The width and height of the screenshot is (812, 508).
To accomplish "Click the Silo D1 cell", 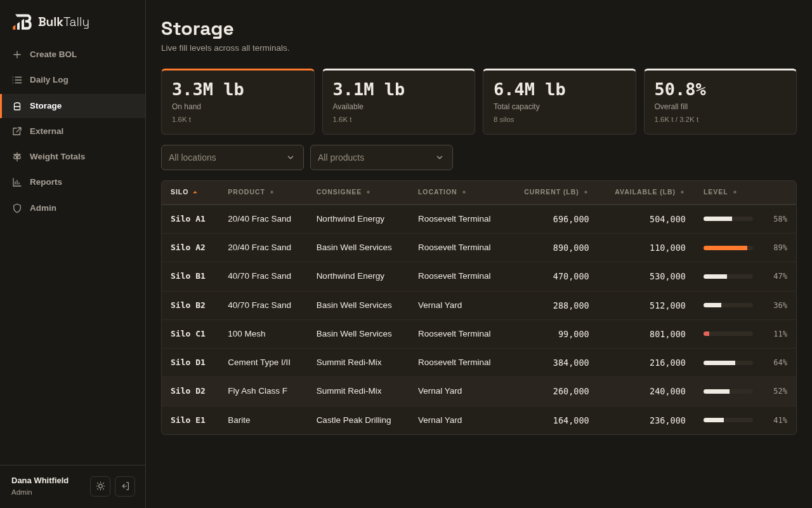I will 188,363.
